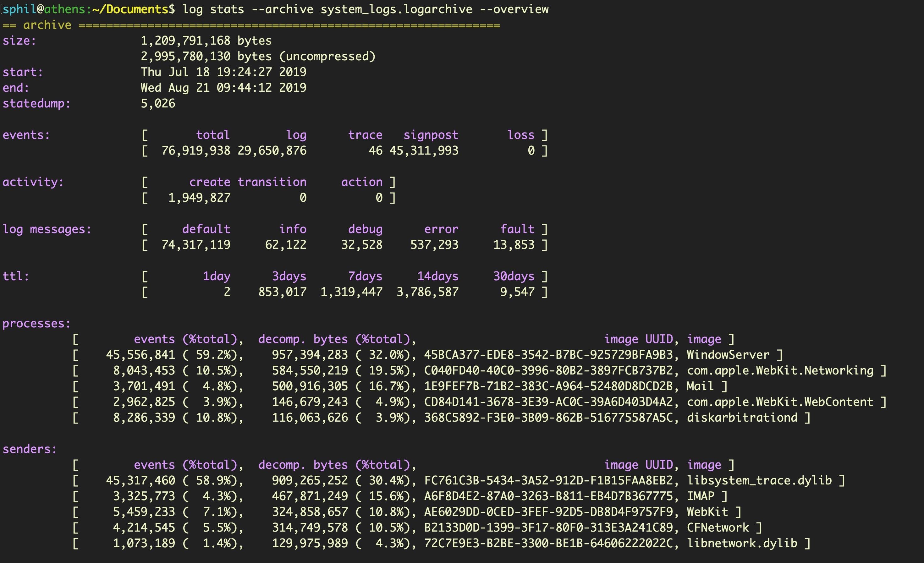Click the statedump value 5,026
Viewport: 924px width, 563px height.
pos(157,103)
